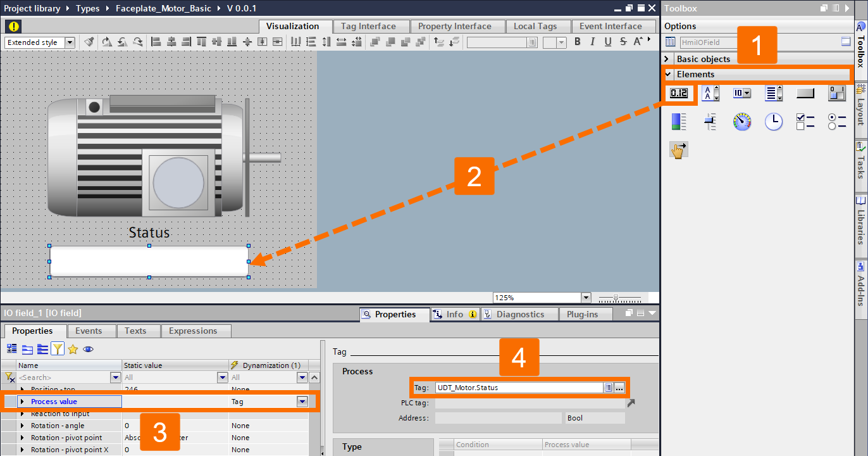Switch to the Events tab in Properties
Viewport: 868px width, 456px height.
(x=91, y=331)
